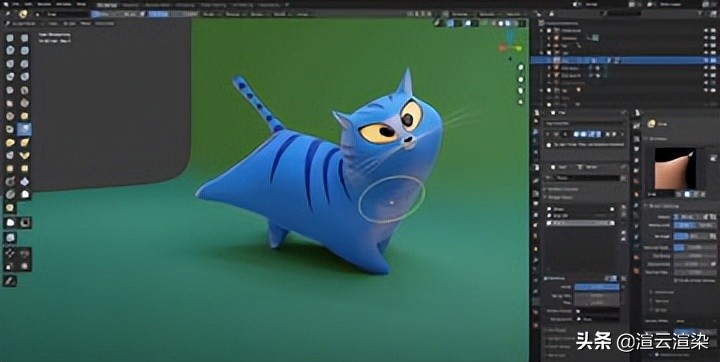
Task: Choose the Blob brush
Action: pos(24,77)
